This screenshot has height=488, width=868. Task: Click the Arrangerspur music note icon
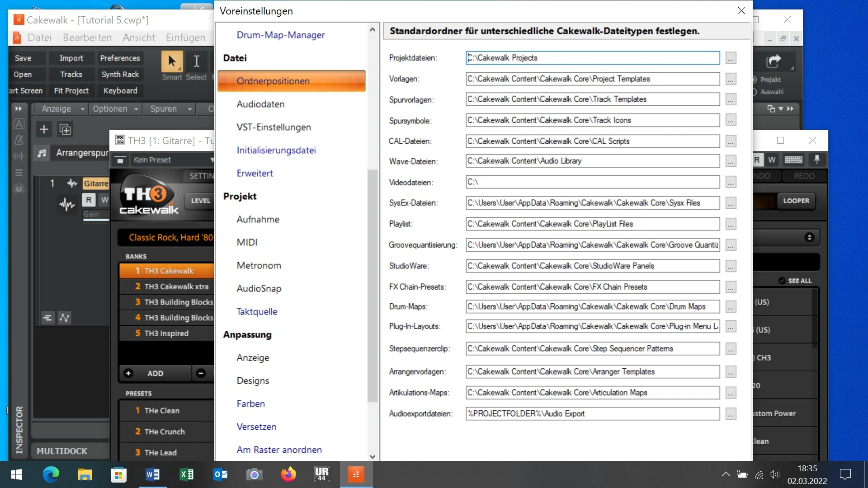42,153
